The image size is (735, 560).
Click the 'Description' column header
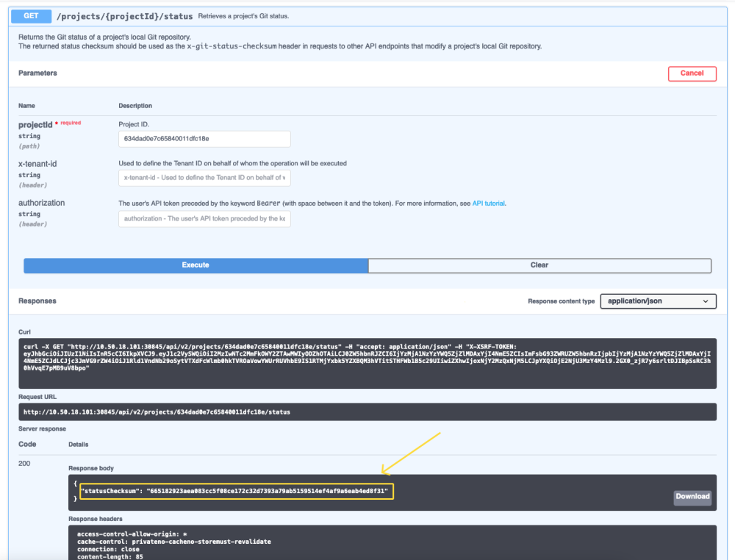tap(135, 106)
